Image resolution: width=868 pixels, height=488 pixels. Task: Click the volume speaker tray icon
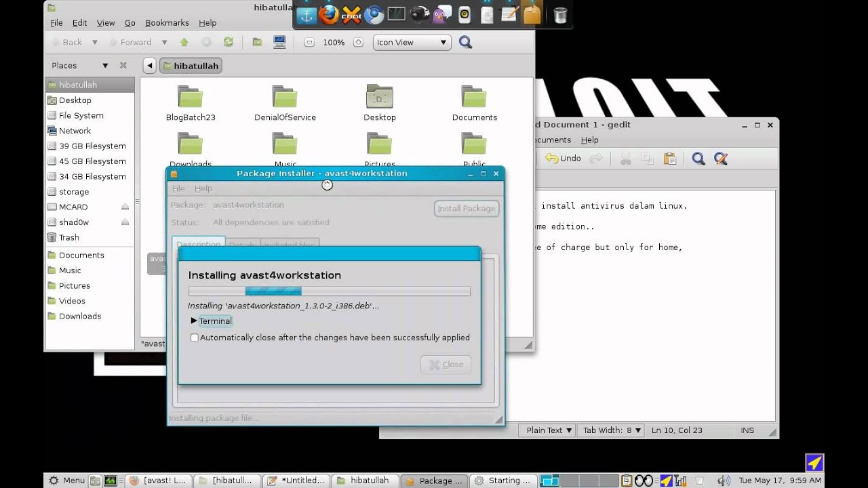point(724,481)
